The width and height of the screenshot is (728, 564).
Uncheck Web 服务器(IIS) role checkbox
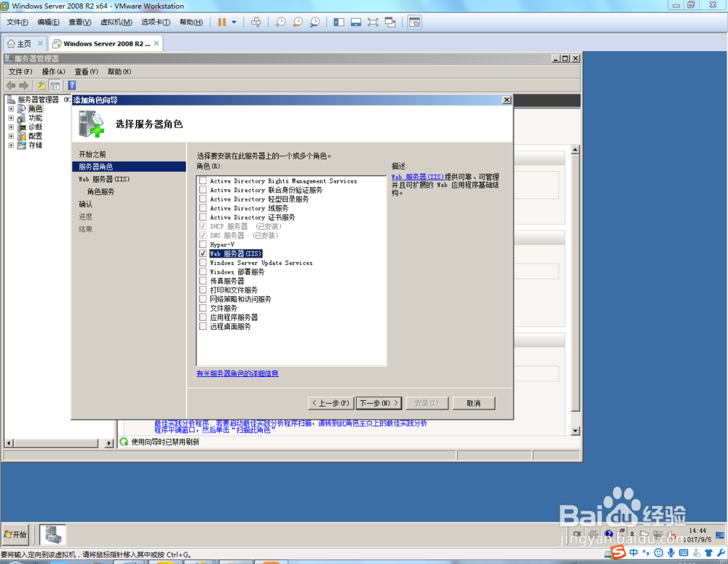click(203, 253)
